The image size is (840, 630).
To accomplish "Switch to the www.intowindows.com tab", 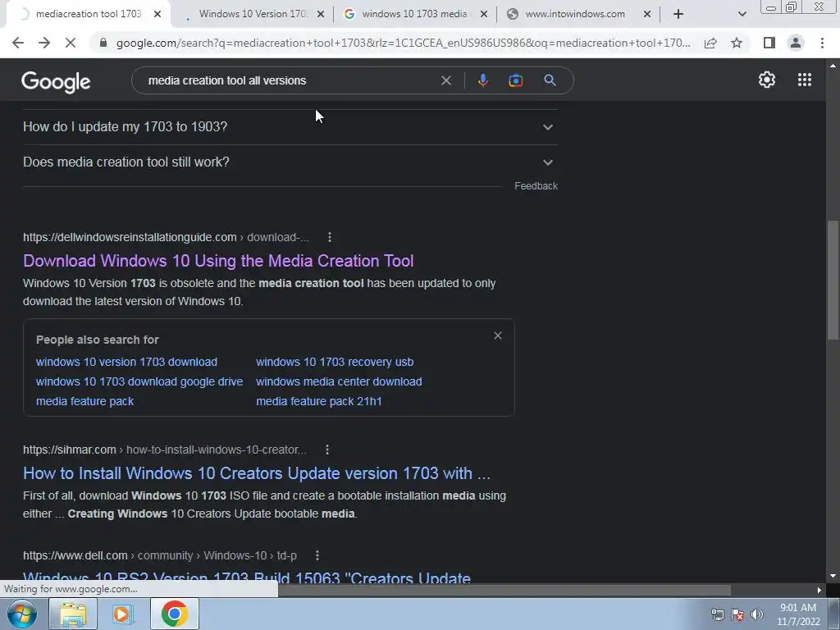I will (575, 14).
